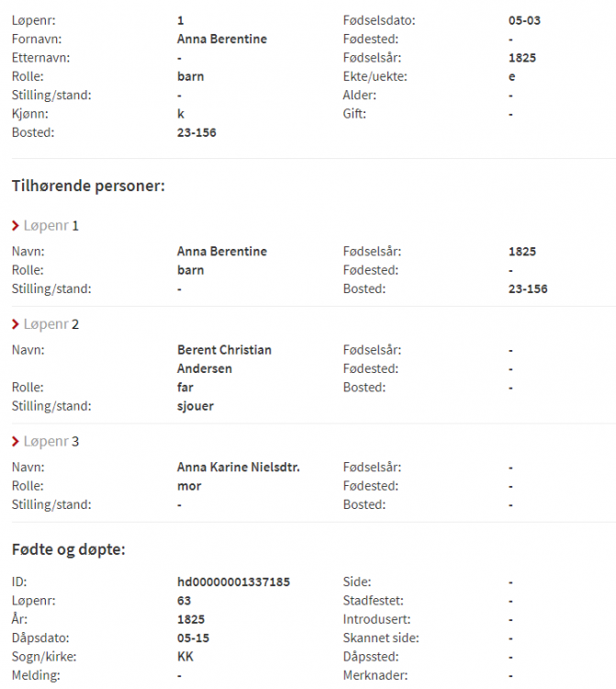Click the name Anna Karine Nielsdtr.
This screenshot has height=689, width=616.
click(238, 468)
